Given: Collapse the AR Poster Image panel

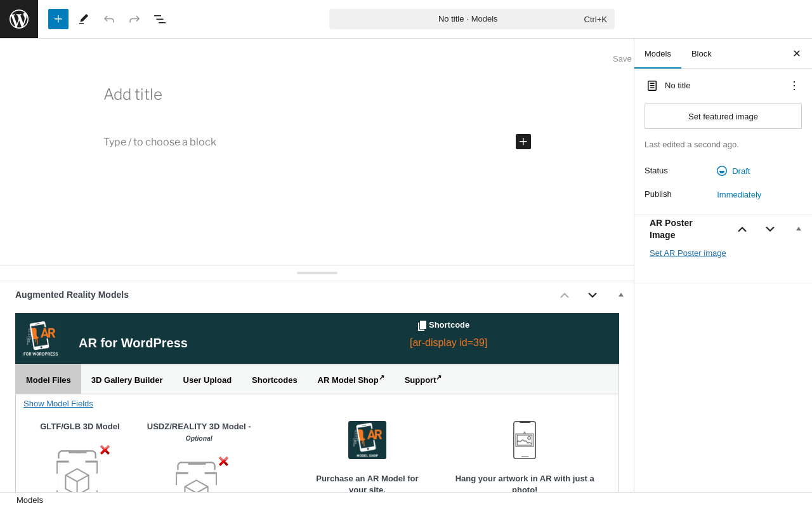Looking at the screenshot, I should pos(799,229).
